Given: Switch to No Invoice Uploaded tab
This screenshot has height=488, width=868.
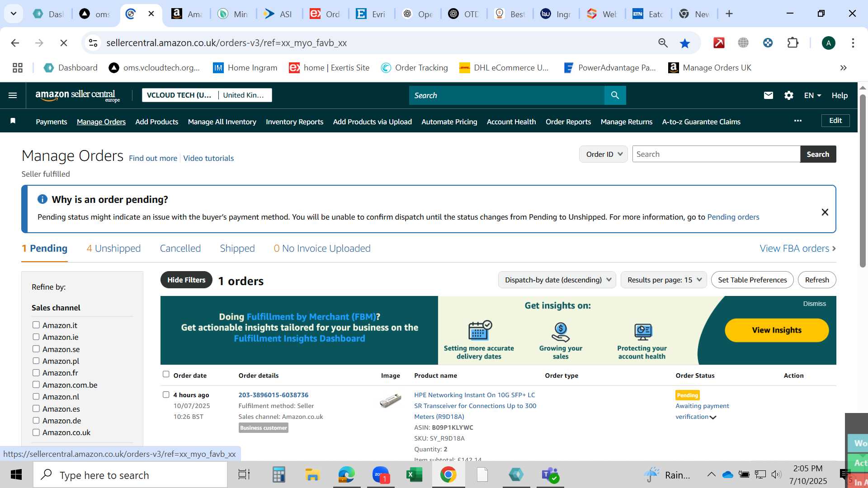Looking at the screenshot, I should [322, 248].
